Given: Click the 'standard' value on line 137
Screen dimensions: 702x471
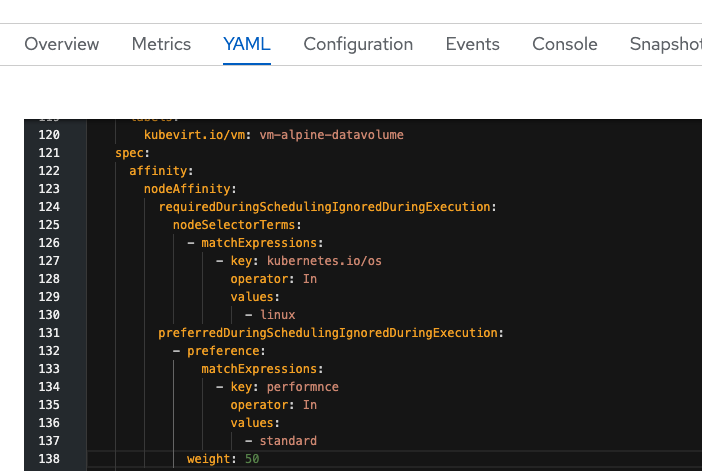Looking at the screenshot, I should pos(288,441).
